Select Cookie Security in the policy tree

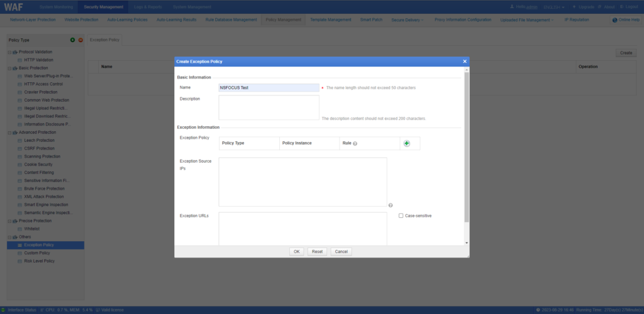click(38, 165)
